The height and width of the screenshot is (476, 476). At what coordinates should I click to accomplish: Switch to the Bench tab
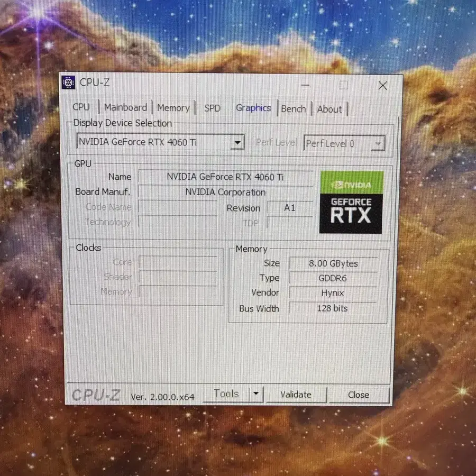[293, 109]
